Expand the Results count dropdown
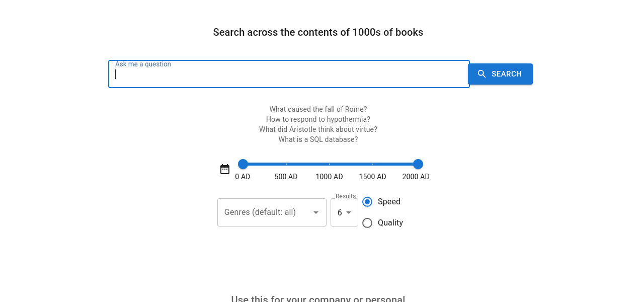 coord(344,212)
